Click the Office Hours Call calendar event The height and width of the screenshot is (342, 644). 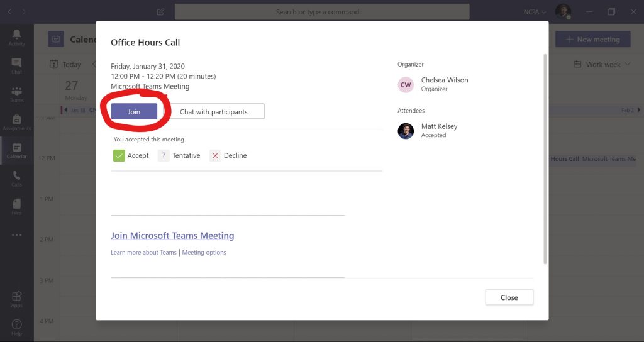pos(592,159)
